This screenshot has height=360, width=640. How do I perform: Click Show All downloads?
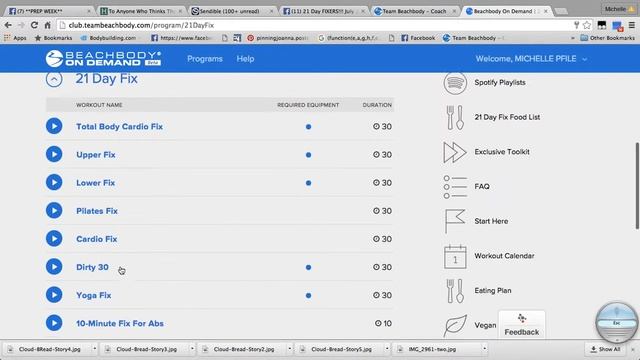[605, 349]
